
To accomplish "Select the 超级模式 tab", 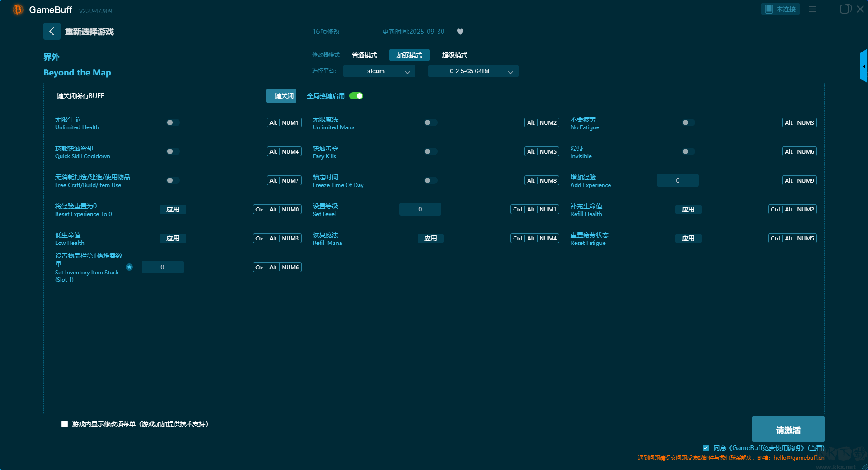I will (454, 55).
